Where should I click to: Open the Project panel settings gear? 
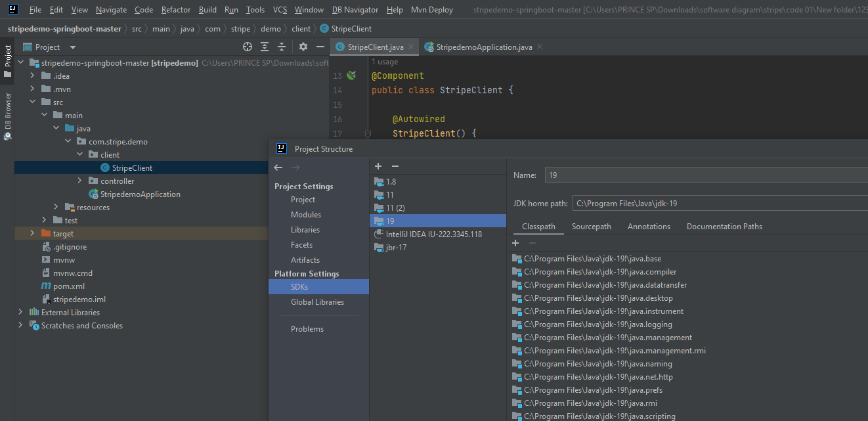[x=303, y=47]
